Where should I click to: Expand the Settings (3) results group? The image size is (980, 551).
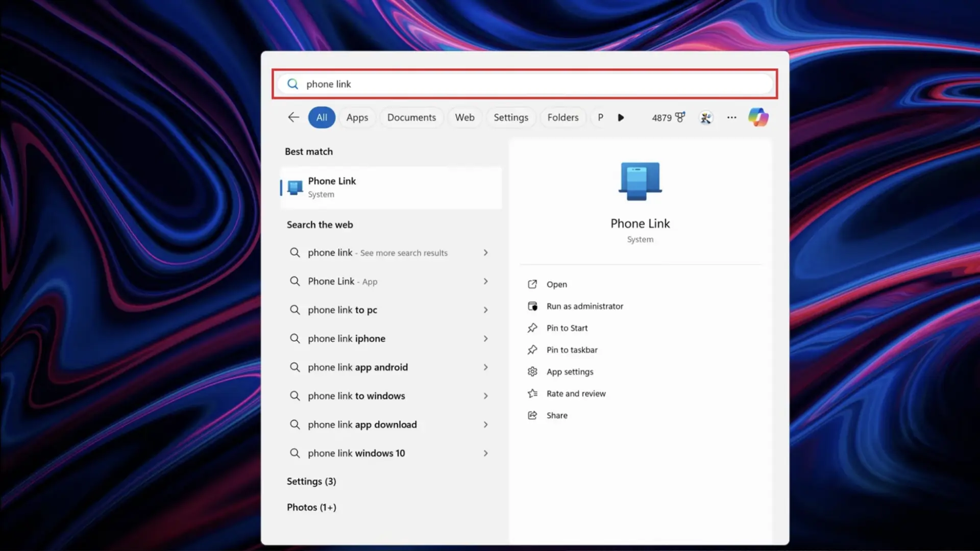click(x=311, y=481)
